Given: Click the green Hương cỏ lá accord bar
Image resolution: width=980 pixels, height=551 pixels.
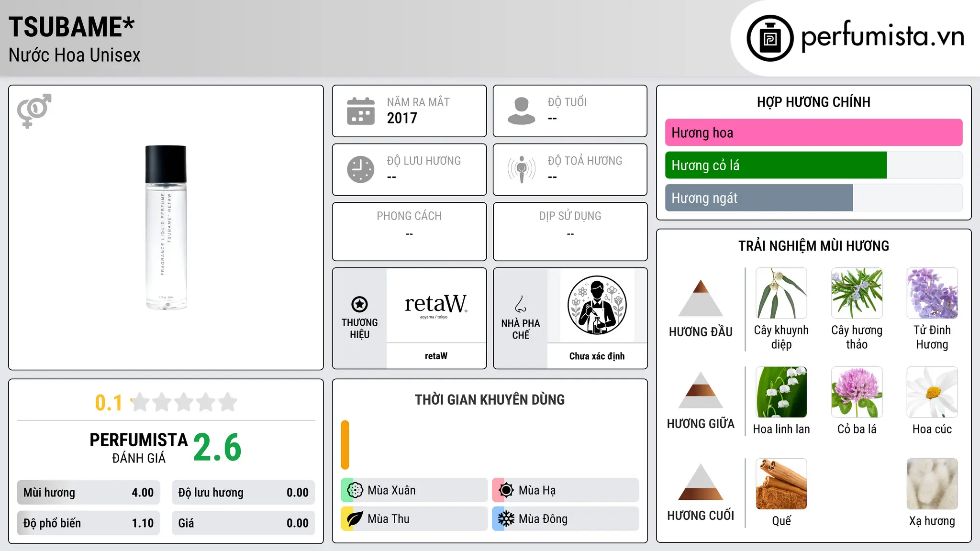Looking at the screenshot, I should tap(776, 165).
